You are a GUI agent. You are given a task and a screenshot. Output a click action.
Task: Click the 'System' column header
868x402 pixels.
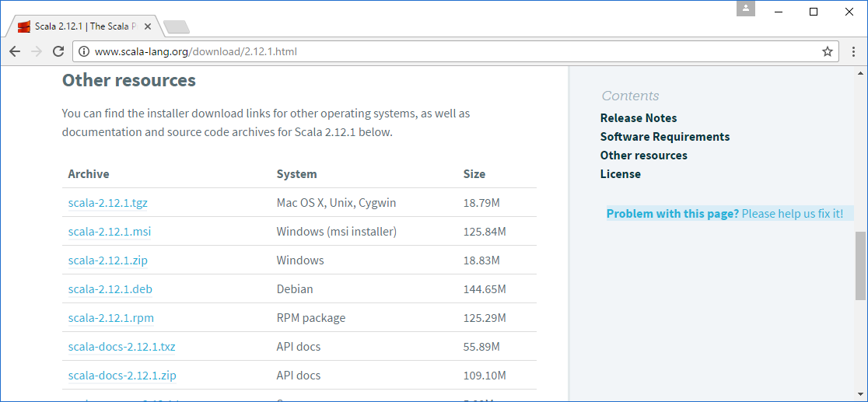coord(296,174)
